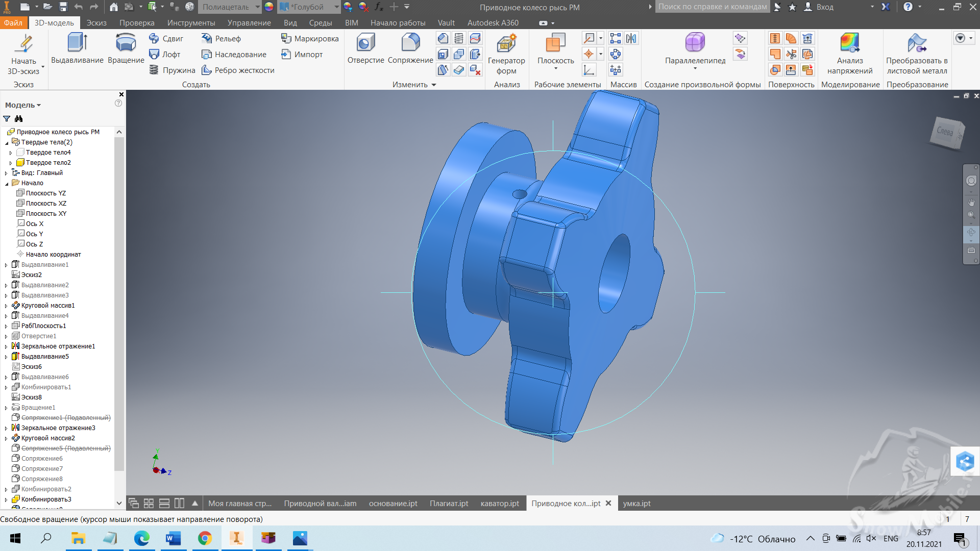Select the Выдавливание extrude tool

(77, 48)
